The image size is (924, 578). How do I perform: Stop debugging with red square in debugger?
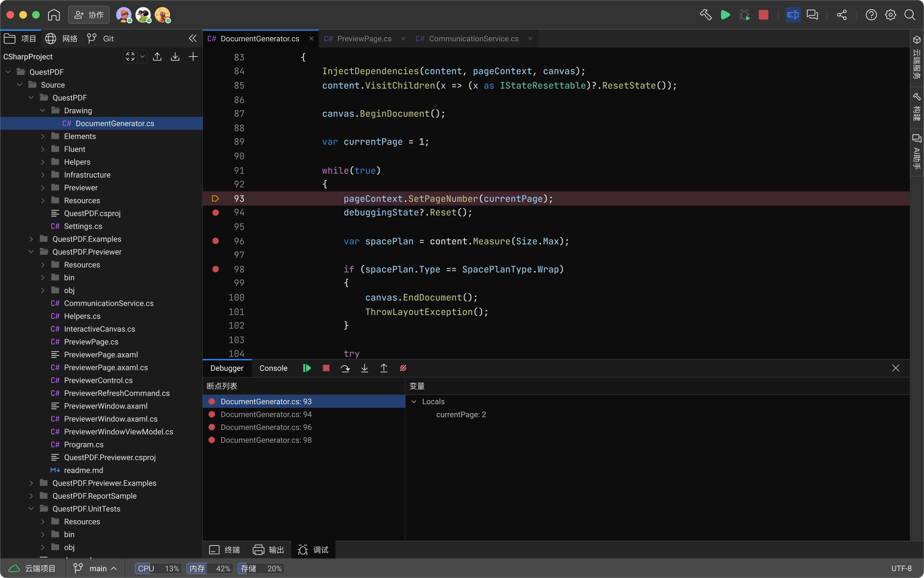point(326,368)
